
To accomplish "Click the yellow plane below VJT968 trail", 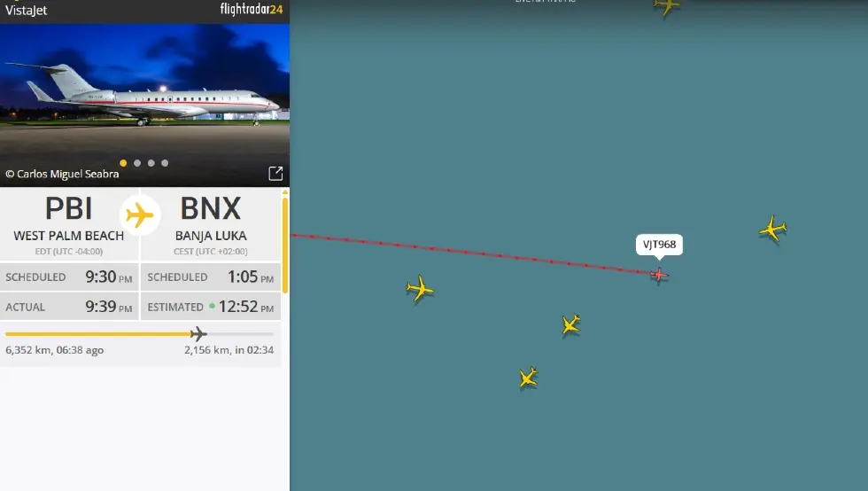I will click(570, 324).
